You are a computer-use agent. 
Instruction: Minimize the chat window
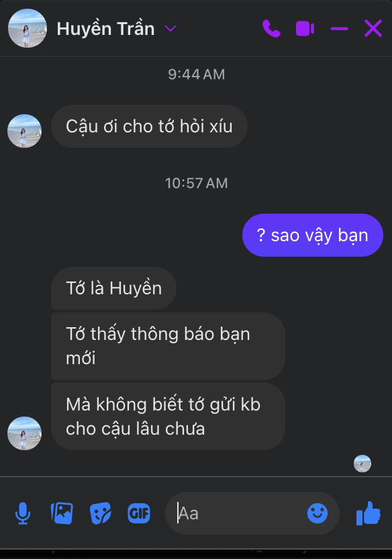tap(339, 28)
